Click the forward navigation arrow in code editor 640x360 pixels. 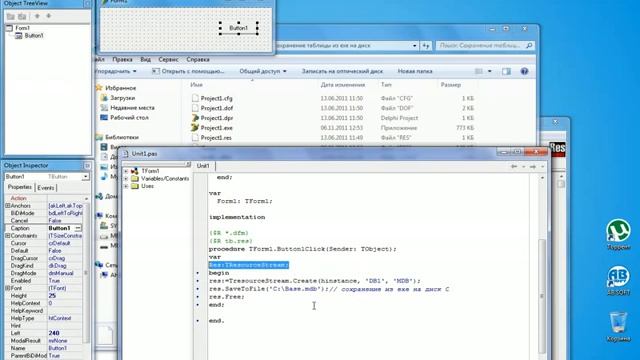coord(533,167)
